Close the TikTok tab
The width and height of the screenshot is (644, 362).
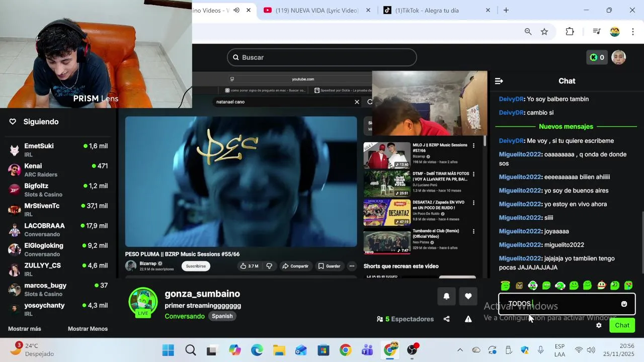(x=488, y=10)
